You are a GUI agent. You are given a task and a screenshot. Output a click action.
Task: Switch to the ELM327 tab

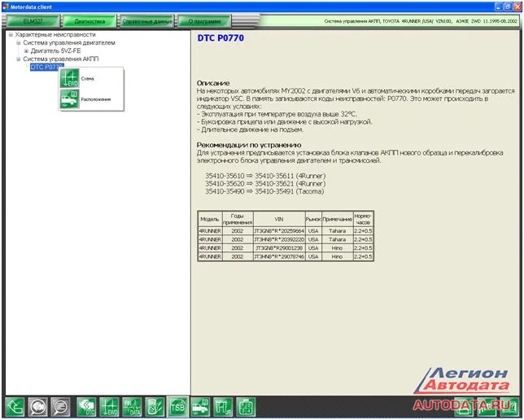pos(33,21)
